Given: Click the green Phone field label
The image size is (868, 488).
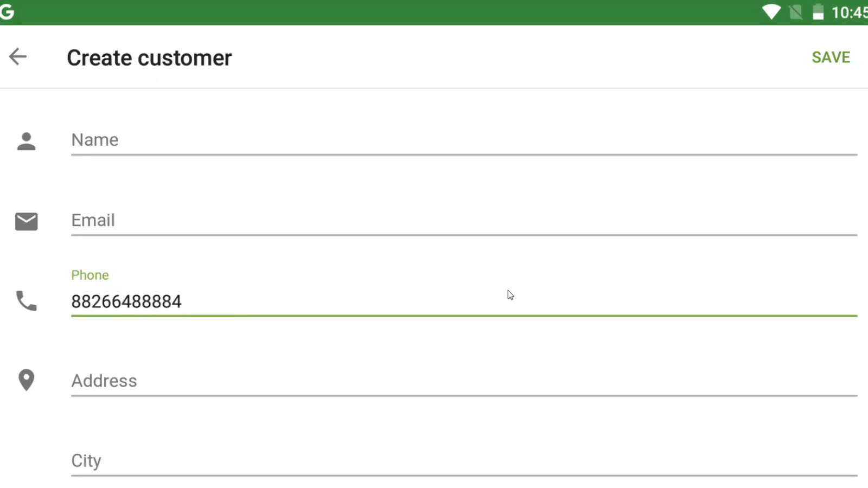Looking at the screenshot, I should [x=90, y=275].
